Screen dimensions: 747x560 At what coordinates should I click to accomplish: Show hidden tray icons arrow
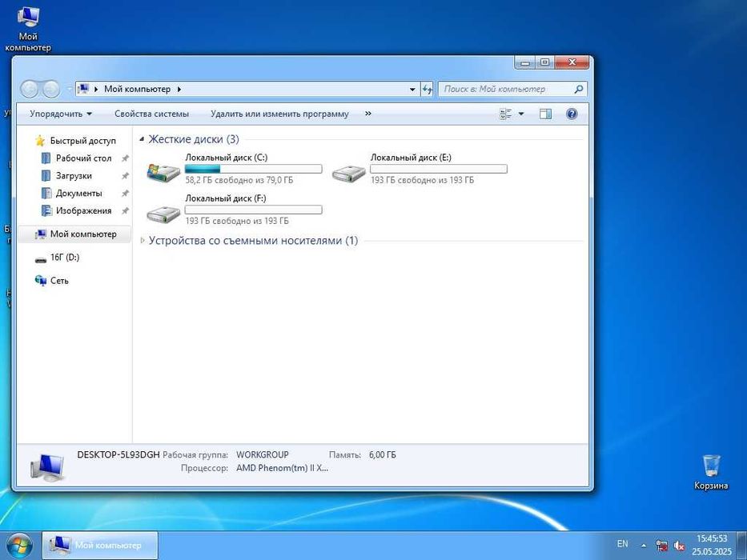[644, 546]
